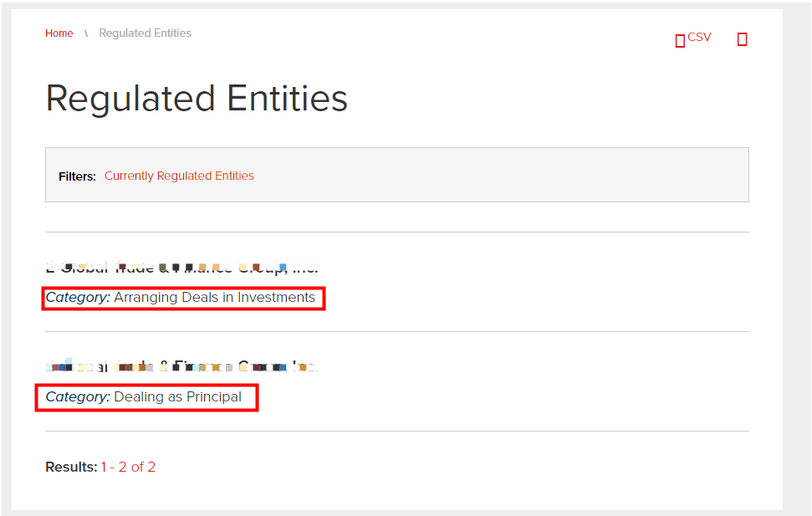Viewport: 812px width, 516px height.
Task: Click the divider line below the filters box
Action: point(397,232)
